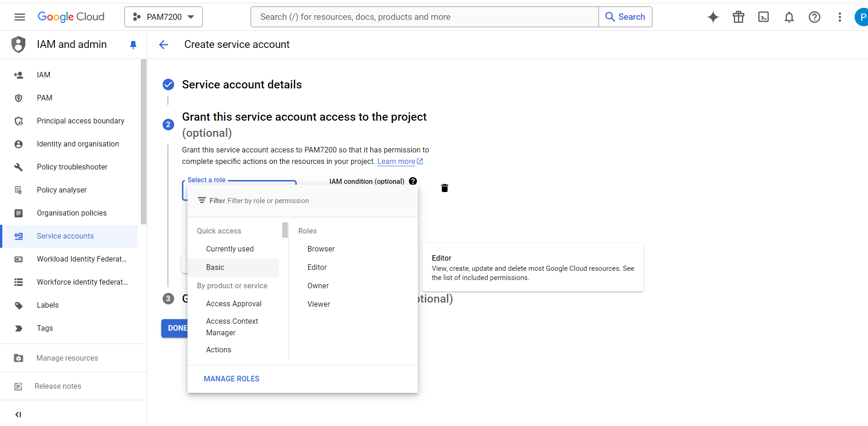The width and height of the screenshot is (868, 426).
Task: Click the MANAGE ROLES link
Action: point(231,379)
